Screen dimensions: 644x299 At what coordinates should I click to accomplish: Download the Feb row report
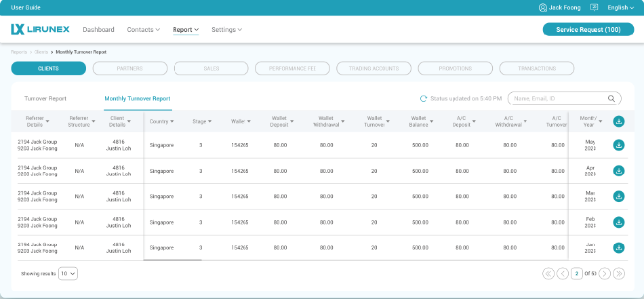618,222
